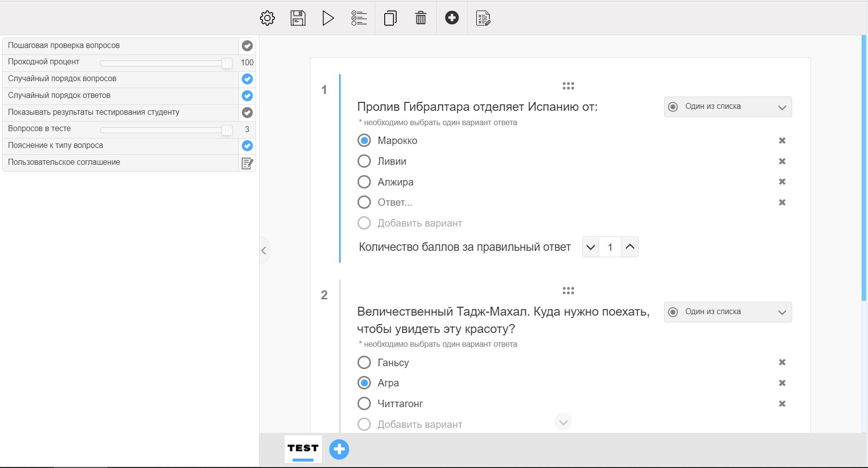Run the test with the play icon
The image size is (868, 468).
(328, 18)
